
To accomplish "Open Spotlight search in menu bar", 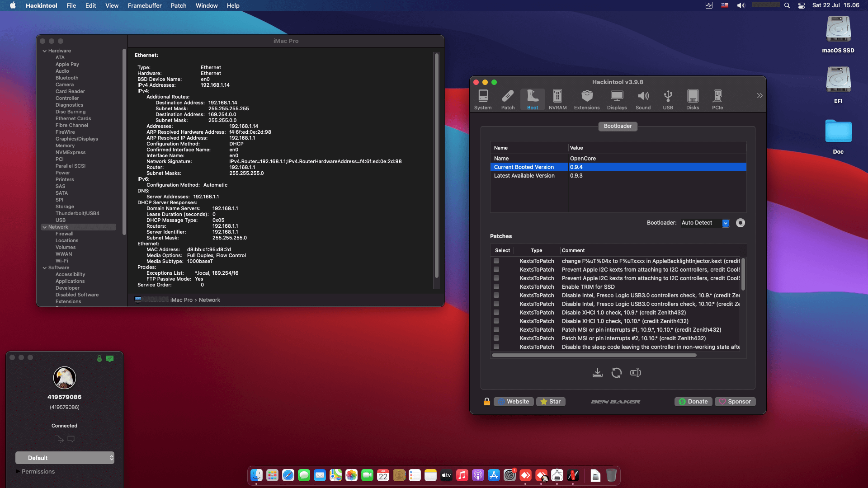I will click(787, 5).
